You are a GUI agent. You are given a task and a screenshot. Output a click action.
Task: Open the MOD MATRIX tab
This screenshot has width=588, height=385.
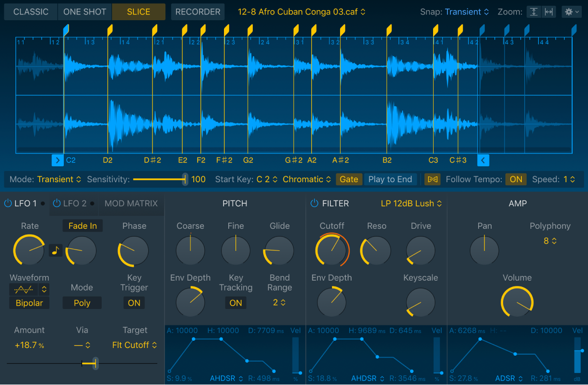coord(131,203)
